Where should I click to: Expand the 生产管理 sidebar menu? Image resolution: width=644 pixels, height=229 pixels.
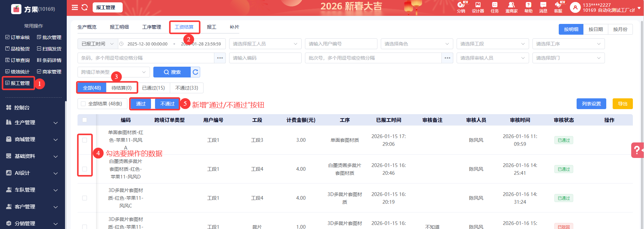coord(32,123)
